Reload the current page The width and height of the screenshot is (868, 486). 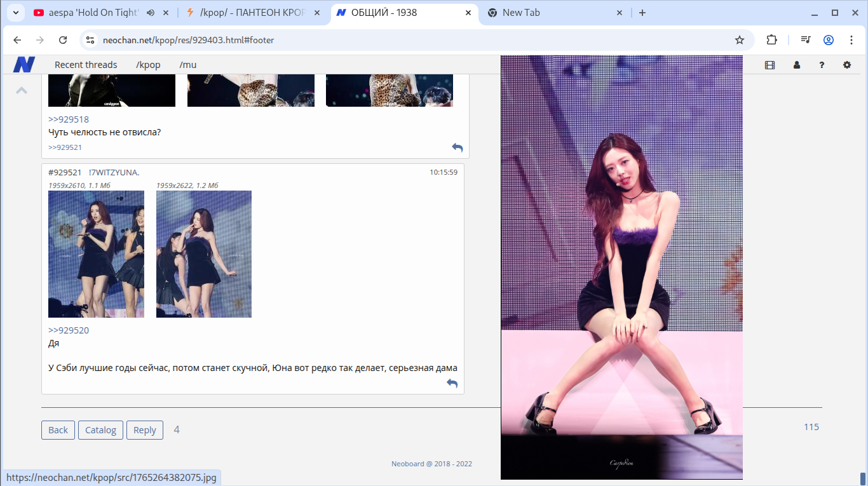(63, 40)
